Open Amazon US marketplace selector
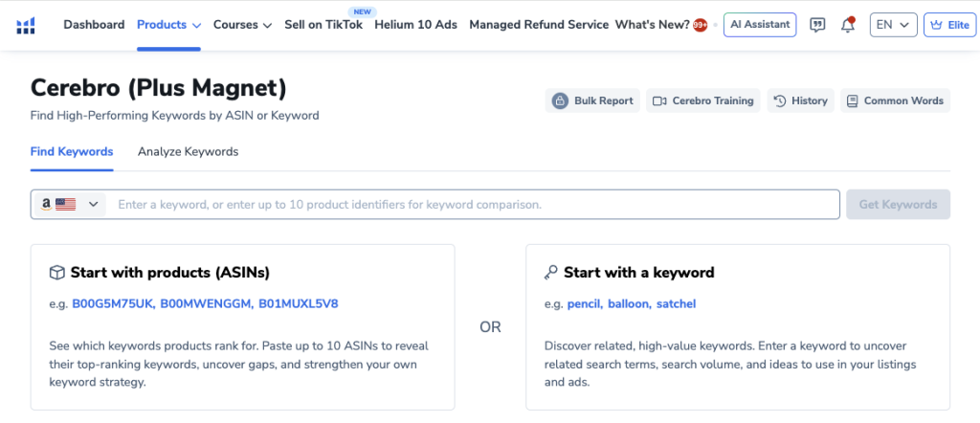The image size is (980, 423). click(x=71, y=205)
